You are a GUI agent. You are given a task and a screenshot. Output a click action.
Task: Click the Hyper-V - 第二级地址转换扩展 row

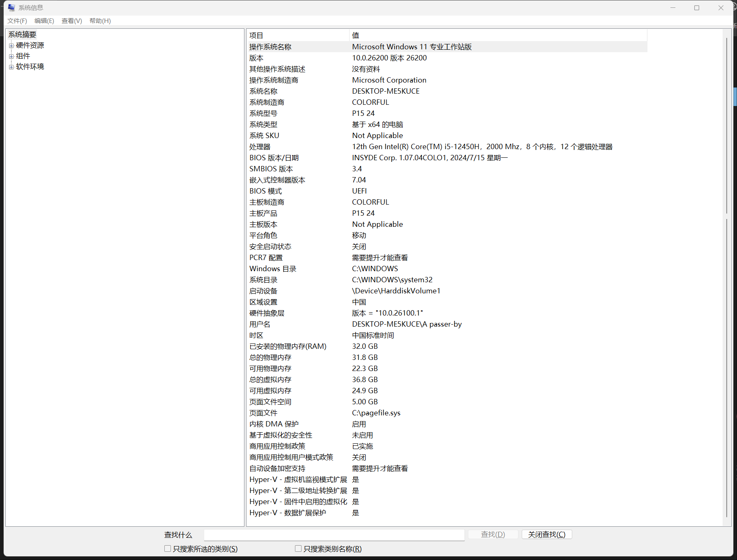click(x=447, y=491)
